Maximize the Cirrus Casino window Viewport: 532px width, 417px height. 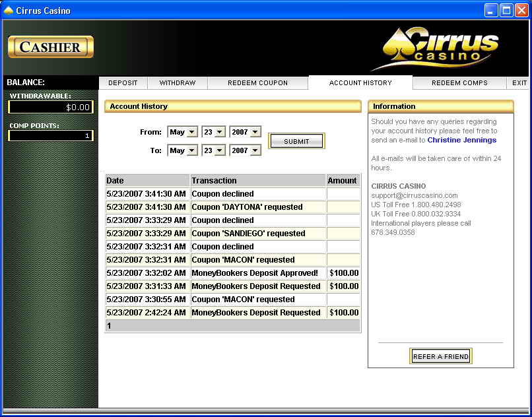pos(506,10)
